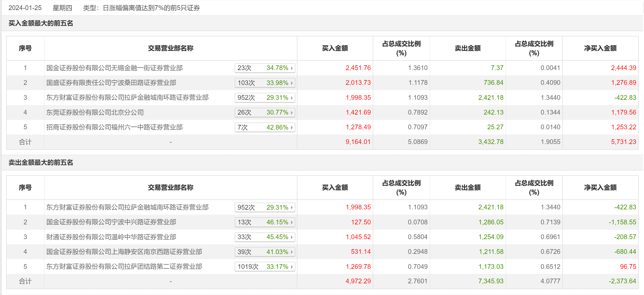Image resolution: width=644 pixels, height=295 pixels.
Task: Expand the 13次 46.15% stats box
Action: [265, 222]
